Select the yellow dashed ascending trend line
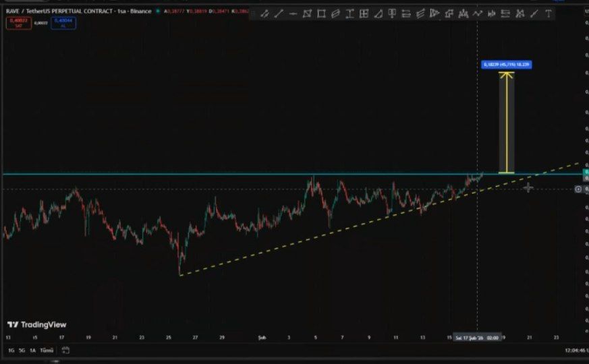This screenshot has width=589, height=364. pyautogui.click(x=379, y=219)
